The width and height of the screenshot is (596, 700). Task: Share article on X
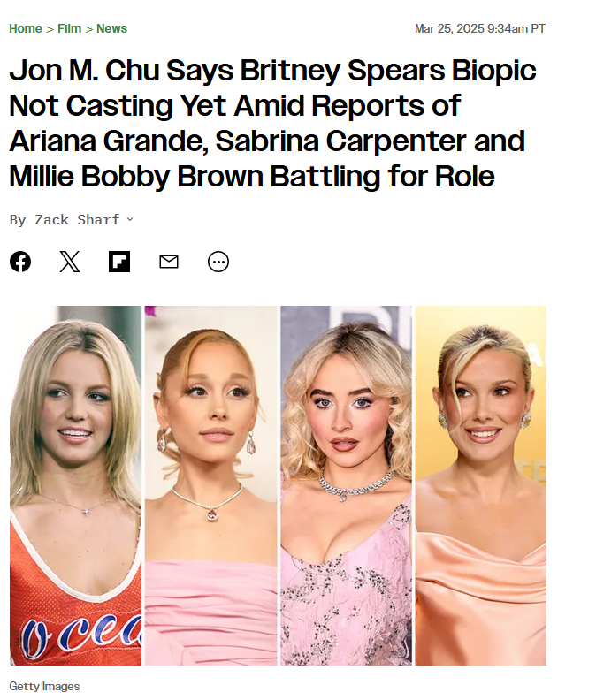point(70,262)
